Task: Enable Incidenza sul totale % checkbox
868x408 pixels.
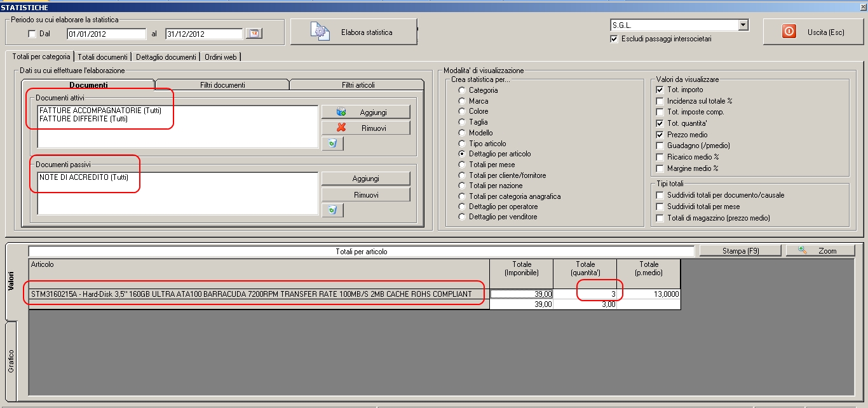Action: pos(660,101)
